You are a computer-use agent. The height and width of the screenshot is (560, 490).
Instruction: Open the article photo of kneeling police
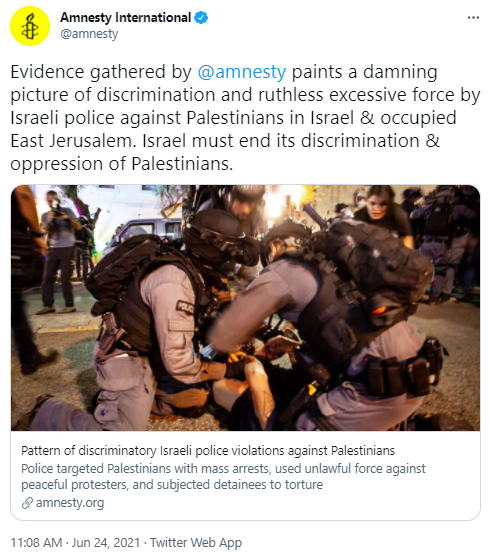[245, 308]
